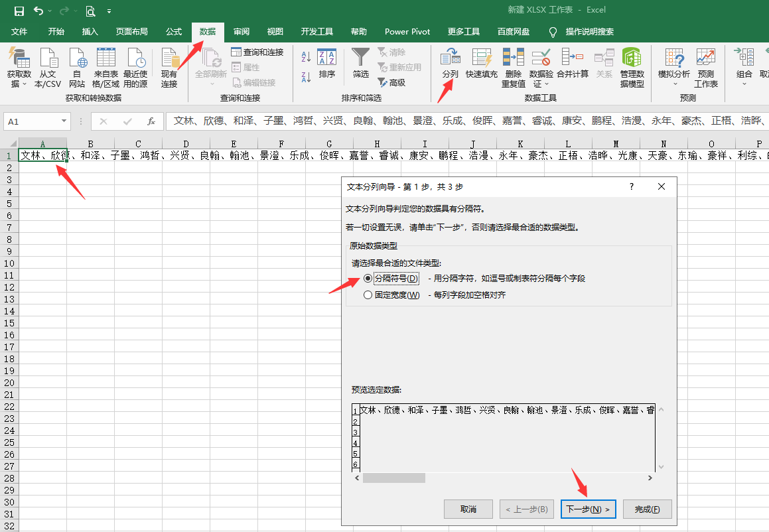Click Finish (完成) in the wizard
Image resolution: width=769 pixels, height=532 pixels.
pos(647,509)
